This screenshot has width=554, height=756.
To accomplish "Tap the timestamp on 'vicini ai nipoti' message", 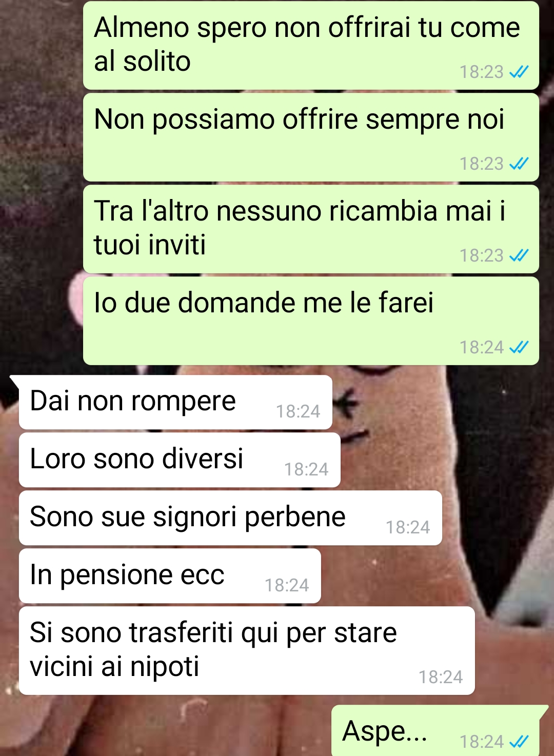I will [441, 677].
